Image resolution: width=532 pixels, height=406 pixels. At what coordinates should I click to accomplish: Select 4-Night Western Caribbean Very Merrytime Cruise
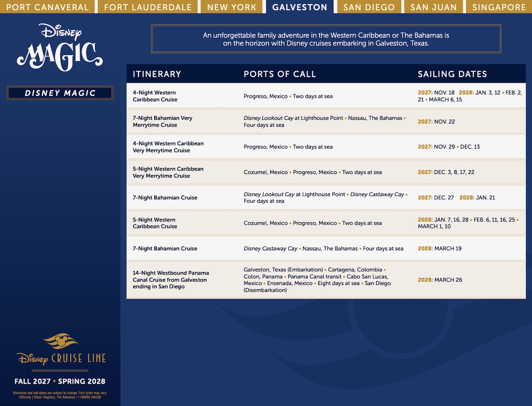point(168,147)
